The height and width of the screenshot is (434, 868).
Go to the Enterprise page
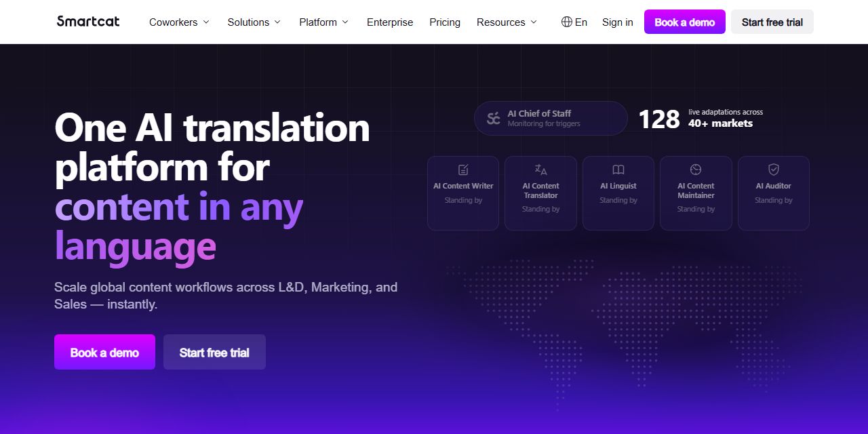point(390,22)
